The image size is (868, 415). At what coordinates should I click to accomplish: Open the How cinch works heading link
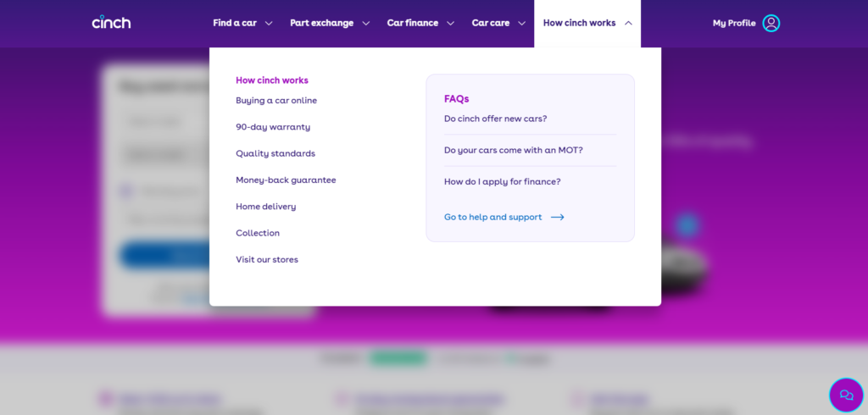tap(272, 80)
